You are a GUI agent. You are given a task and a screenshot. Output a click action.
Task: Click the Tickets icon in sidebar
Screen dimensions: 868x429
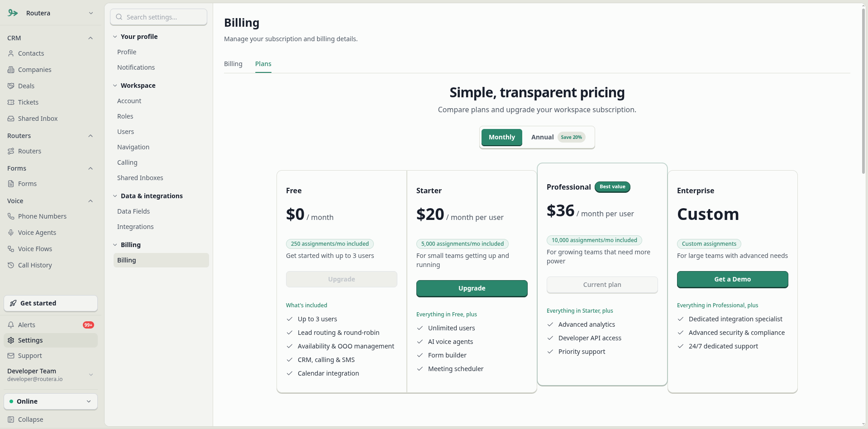[11, 102]
